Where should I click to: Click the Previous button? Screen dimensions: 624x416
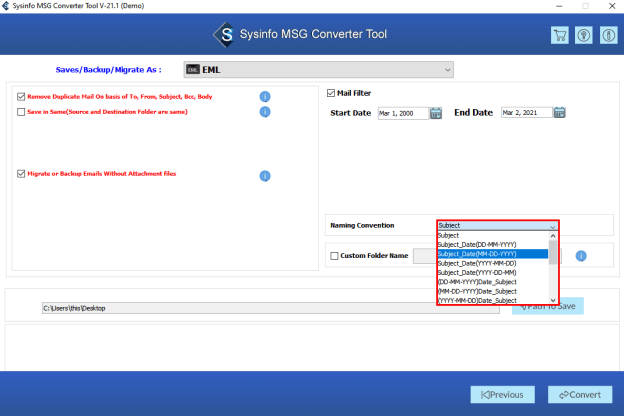click(x=503, y=395)
